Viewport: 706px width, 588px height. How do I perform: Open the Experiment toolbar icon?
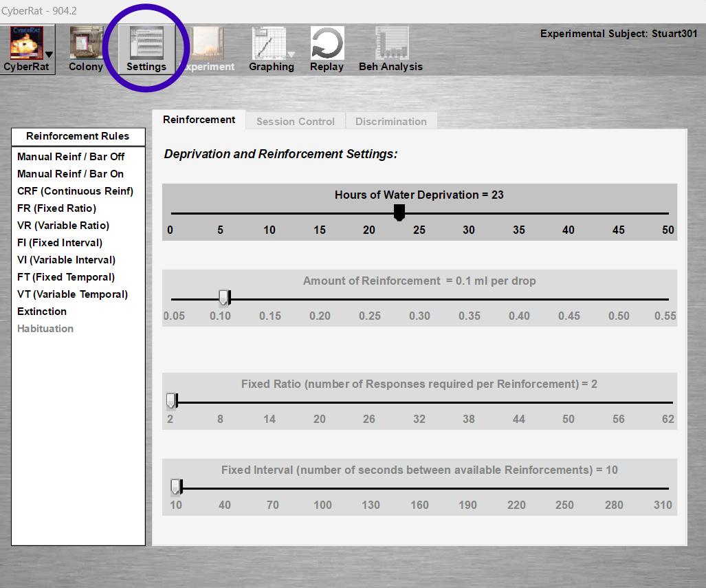pyautogui.click(x=208, y=49)
